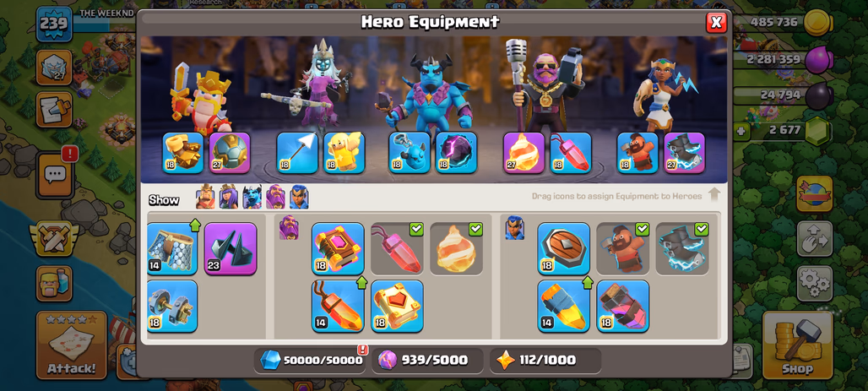Select the Eternal Tome equipment in inventory

coord(338,248)
